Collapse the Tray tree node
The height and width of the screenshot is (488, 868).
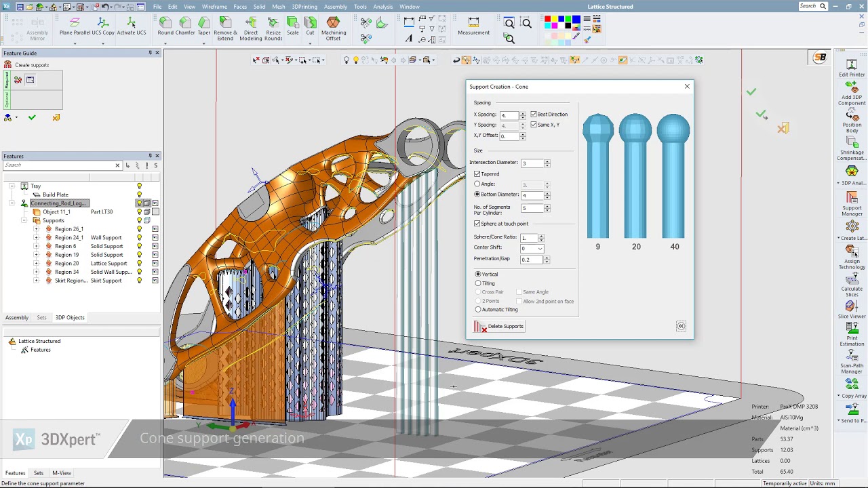pos(12,186)
